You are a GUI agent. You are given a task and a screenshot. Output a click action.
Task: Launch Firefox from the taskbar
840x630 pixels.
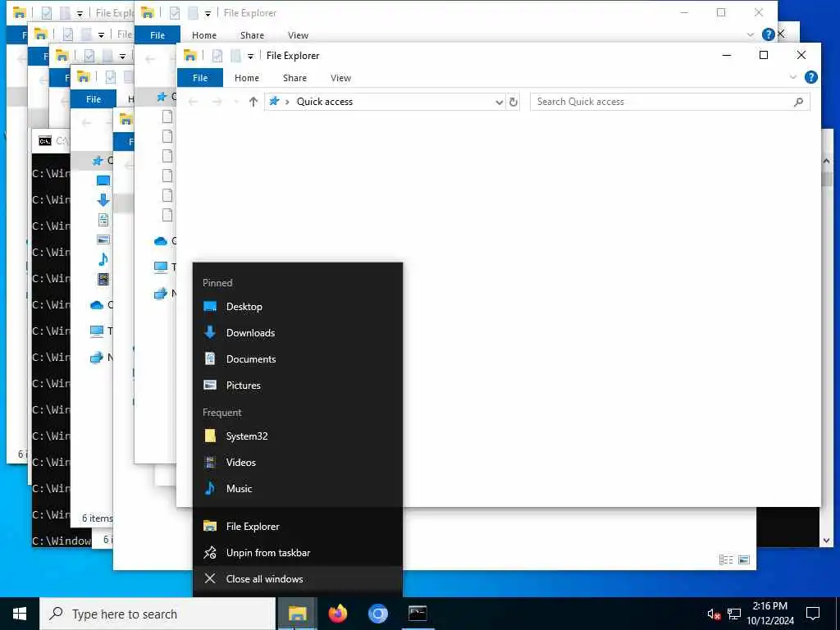pyautogui.click(x=337, y=614)
